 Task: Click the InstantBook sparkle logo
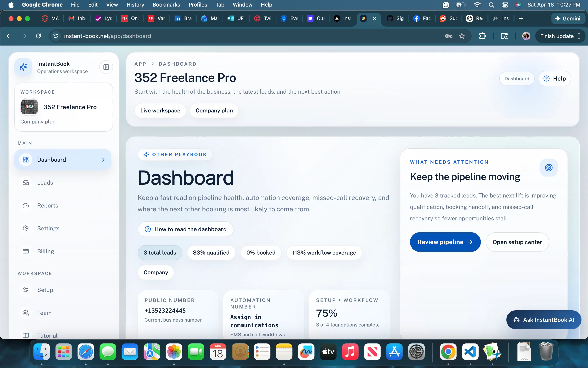click(23, 67)
